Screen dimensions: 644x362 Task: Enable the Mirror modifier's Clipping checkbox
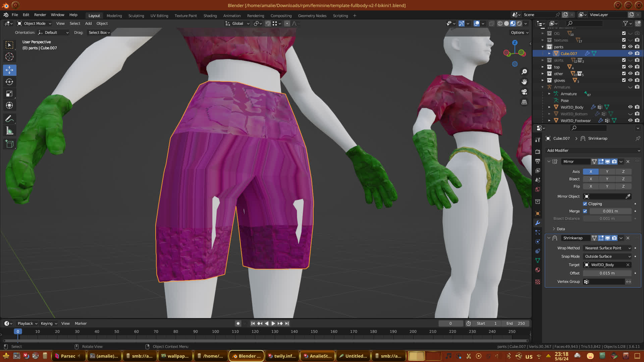(585, 204)
